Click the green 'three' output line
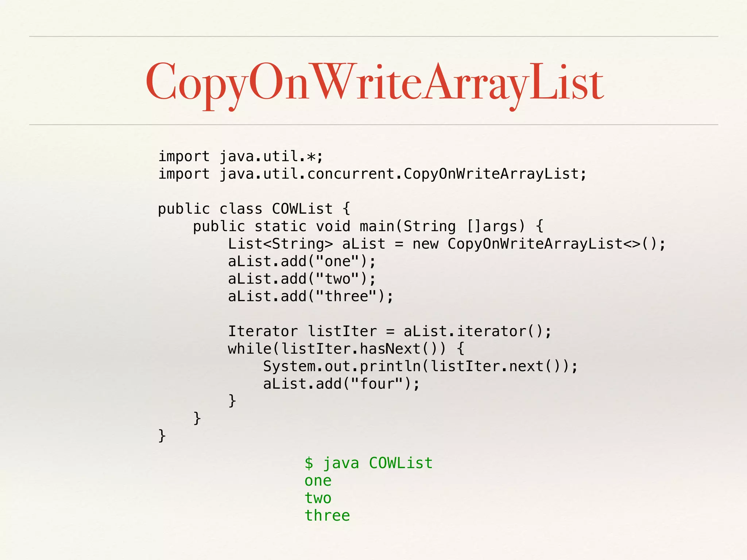The width and height of the screenshot is (747, 560). point(327,516)
